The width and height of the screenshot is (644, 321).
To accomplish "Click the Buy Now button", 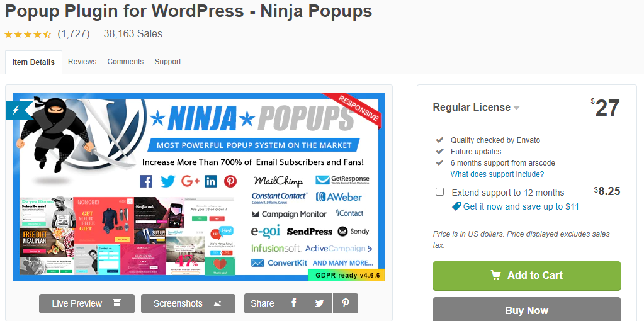I will [526, 309].
